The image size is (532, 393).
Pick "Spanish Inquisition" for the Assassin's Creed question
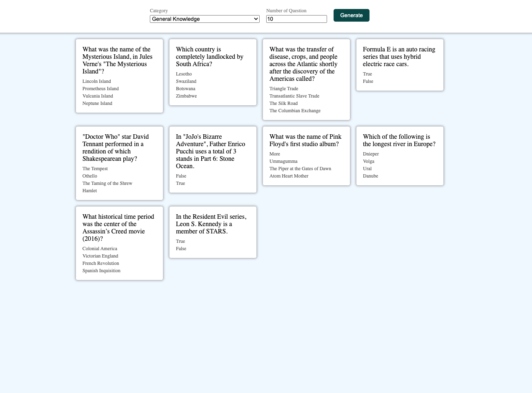point(101,271)
